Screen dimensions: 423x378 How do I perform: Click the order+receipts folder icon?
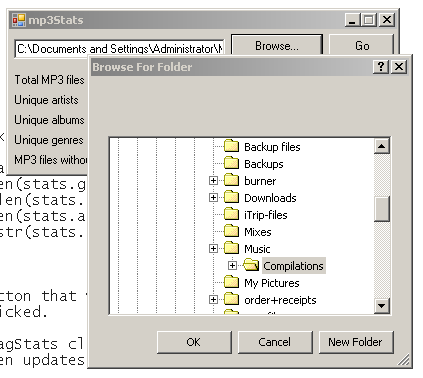pos(231,299)
